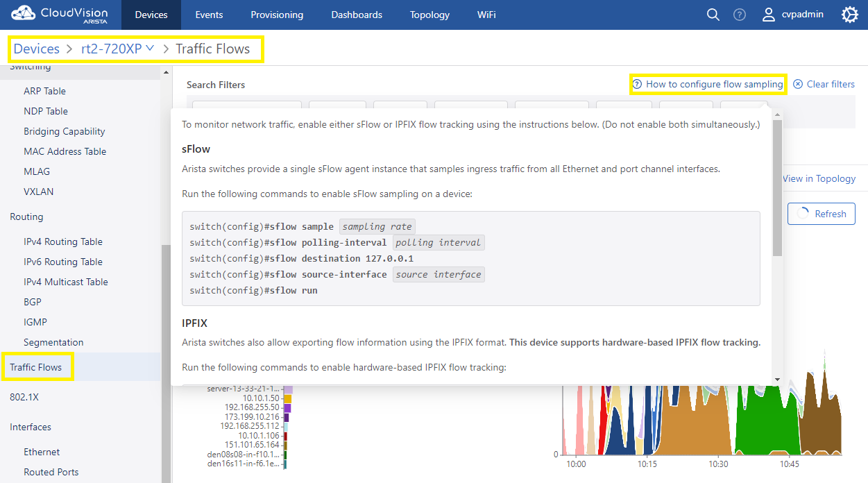Click the question icon beside flow sampling help

(x=636, y=84)
